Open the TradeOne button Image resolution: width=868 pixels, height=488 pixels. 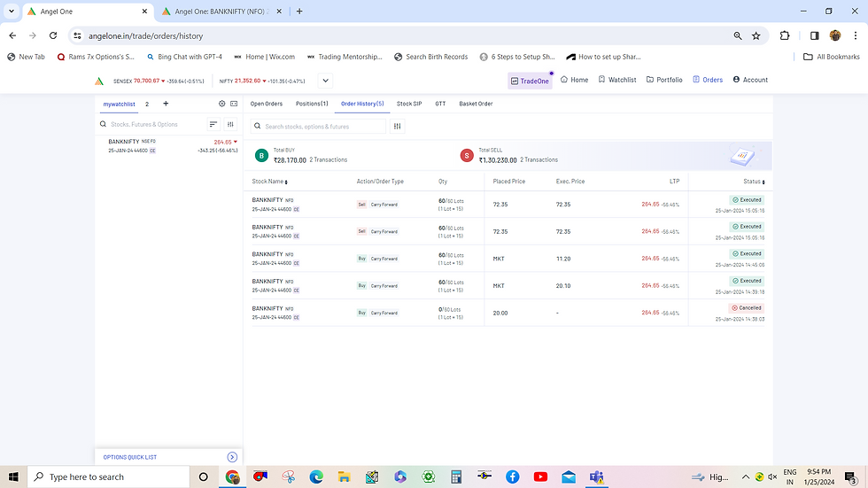[530, 81]
